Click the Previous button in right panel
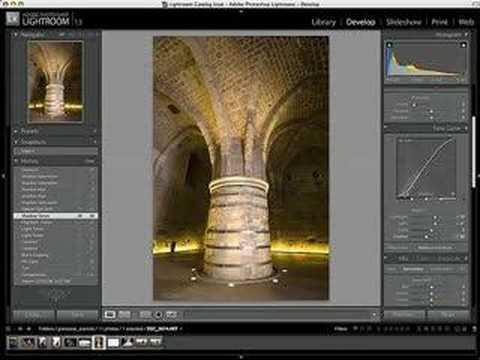 click(404, 314)
